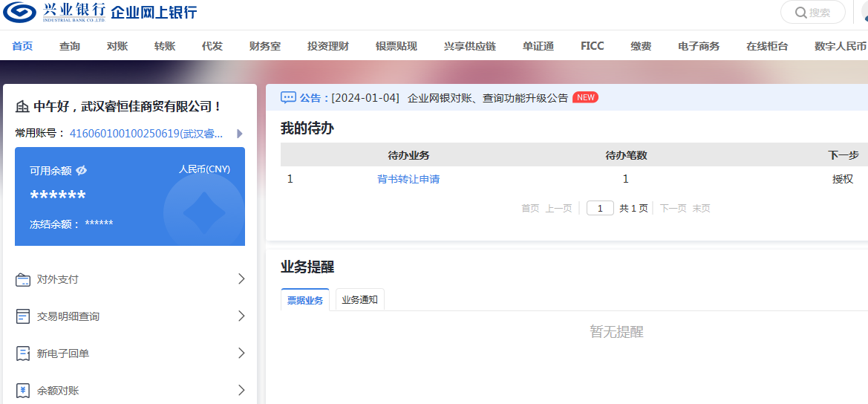The image size is (868, 404).
Task: Click the page number input field
Action: coord(600,209)
